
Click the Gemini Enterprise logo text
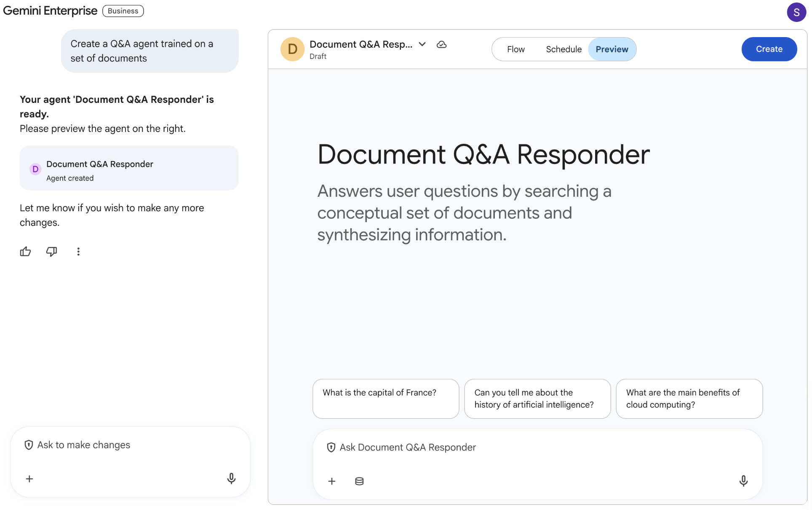pyautogui.click(x=50, y=11)
